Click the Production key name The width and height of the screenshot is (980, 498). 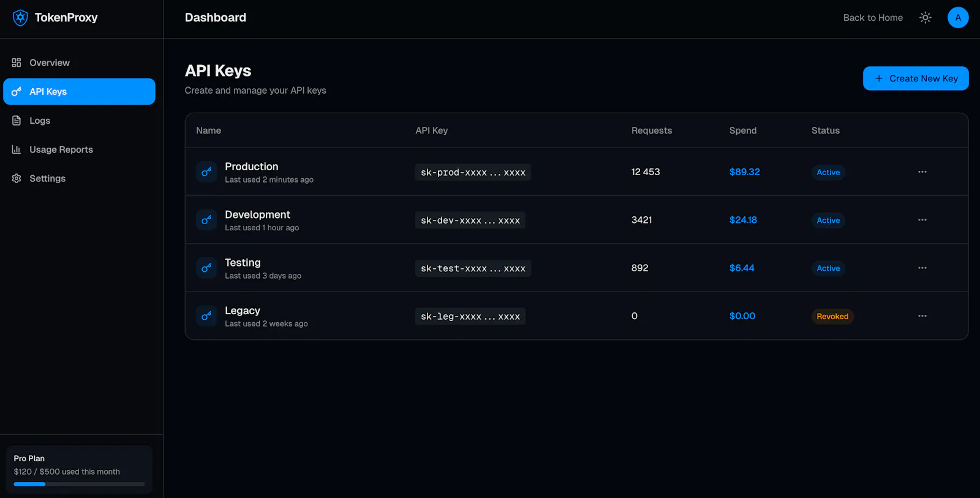pos(251,167)
